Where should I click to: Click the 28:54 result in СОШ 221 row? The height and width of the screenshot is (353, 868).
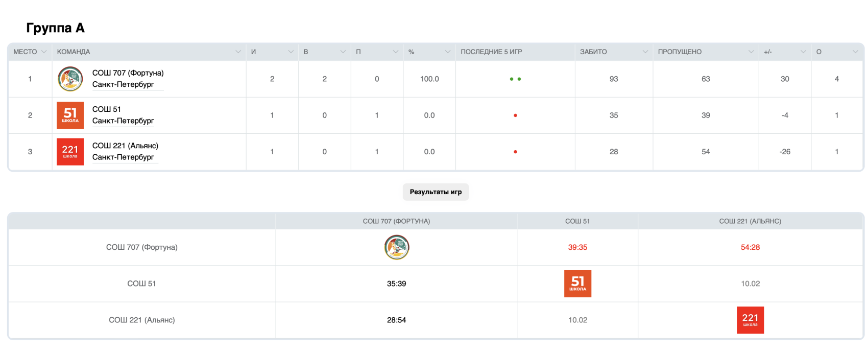(397, 320)
